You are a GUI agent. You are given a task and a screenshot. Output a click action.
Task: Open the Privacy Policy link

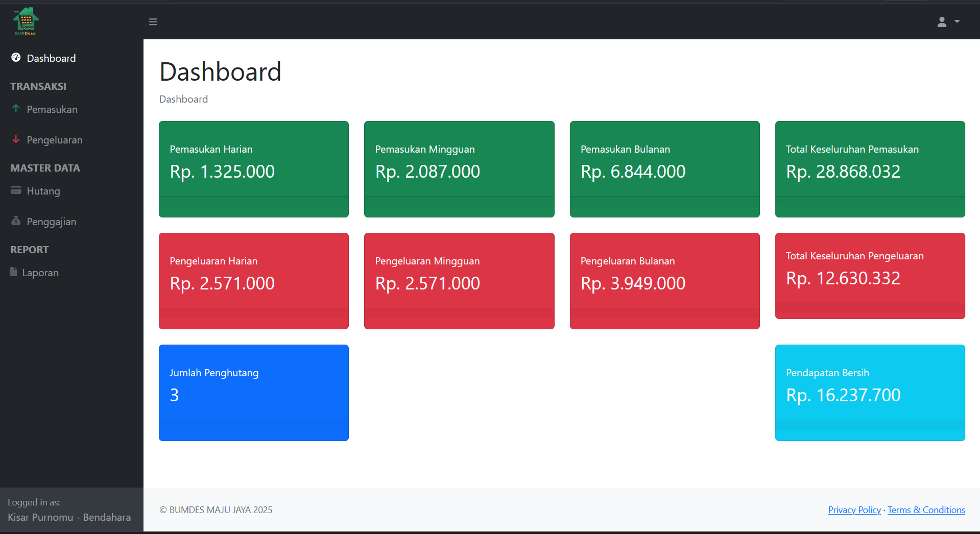pos(854,510)
